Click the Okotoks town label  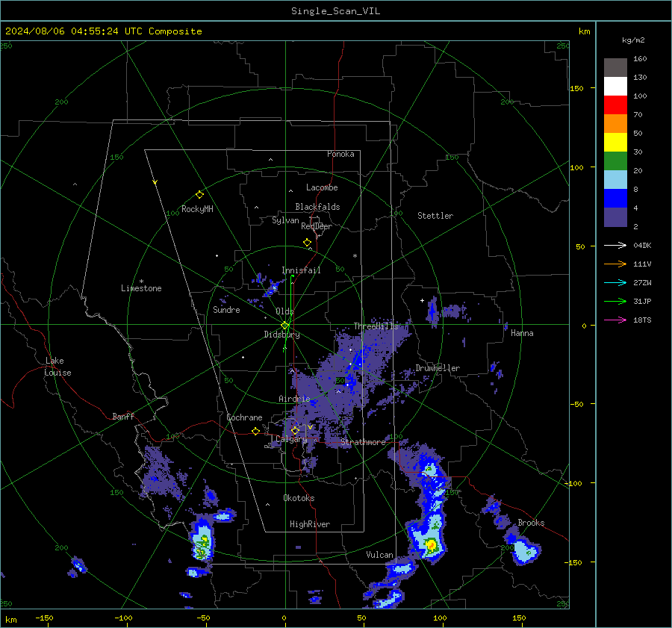(x=299, y=497)
